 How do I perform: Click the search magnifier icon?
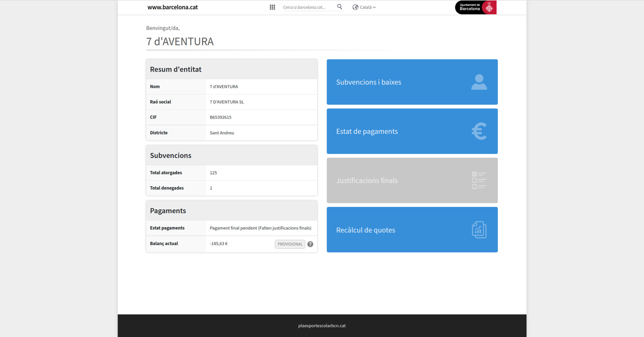coord(339,7)
